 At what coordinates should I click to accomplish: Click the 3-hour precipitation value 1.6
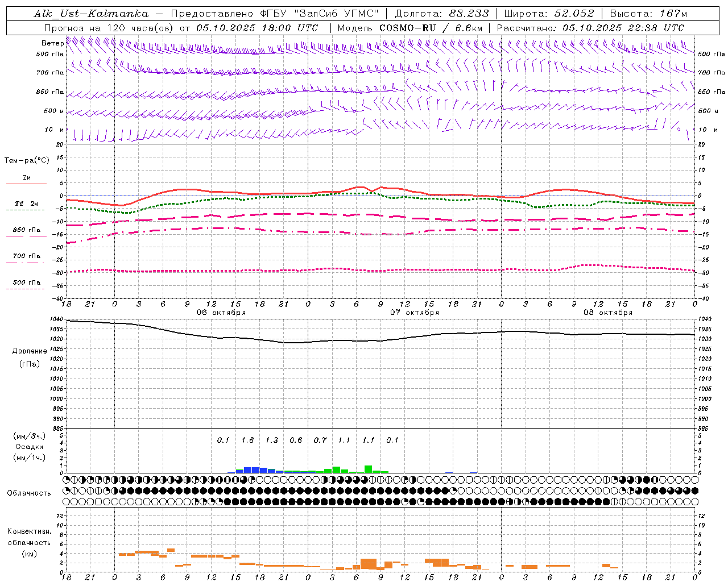[247, 440]
